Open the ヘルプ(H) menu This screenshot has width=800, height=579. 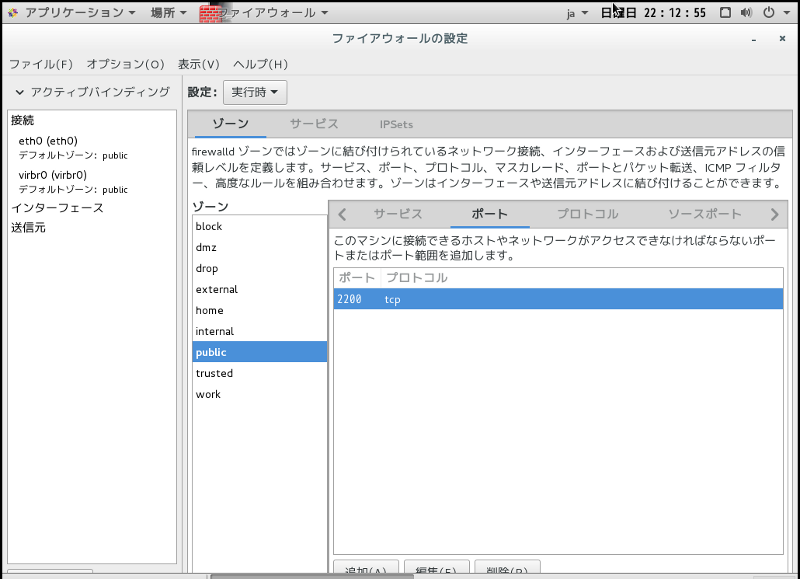[260, 64]
